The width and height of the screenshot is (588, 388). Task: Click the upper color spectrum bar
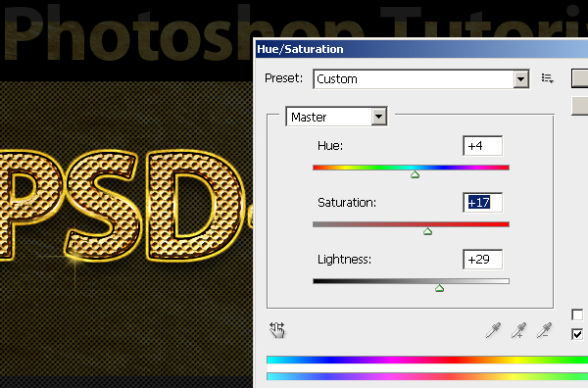pos(427,360)
